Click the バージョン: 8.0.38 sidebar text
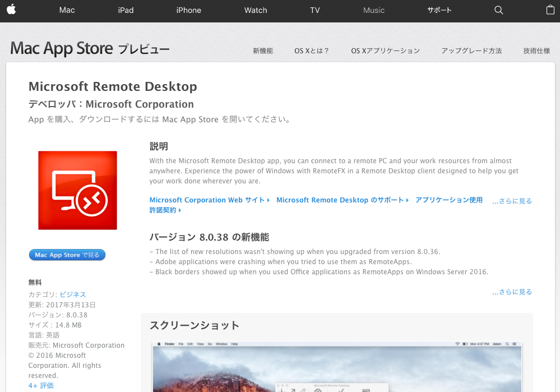This screenshot has width=560, height=392. coord(58,315)
